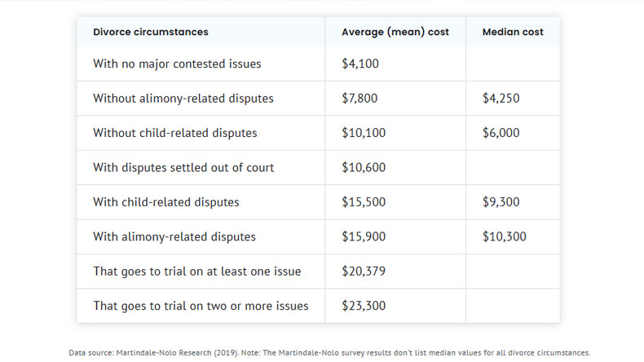Select "With child-related disputes" row label
The image size is (644, 362).
165,202
